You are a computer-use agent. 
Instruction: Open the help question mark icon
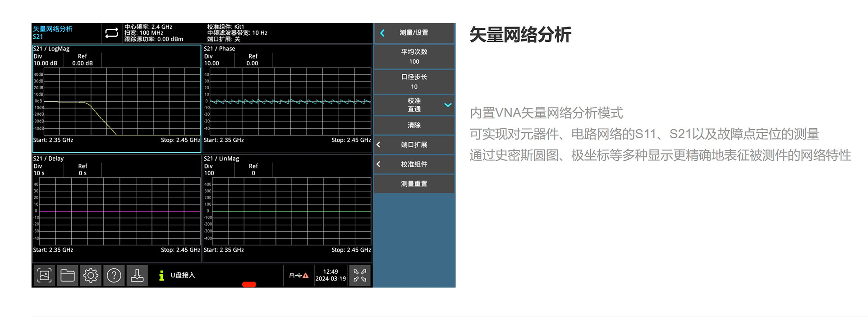tap(114, 275)
